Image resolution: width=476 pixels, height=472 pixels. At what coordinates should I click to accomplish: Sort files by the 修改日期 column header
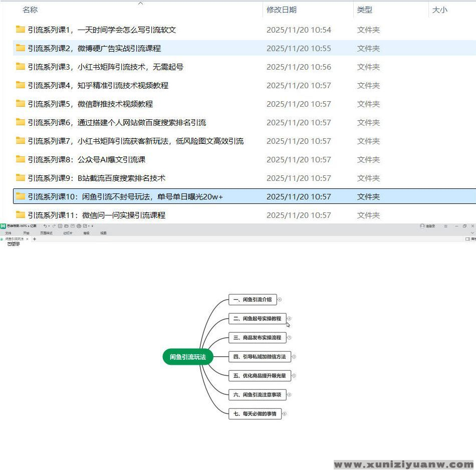coord(282,10)
